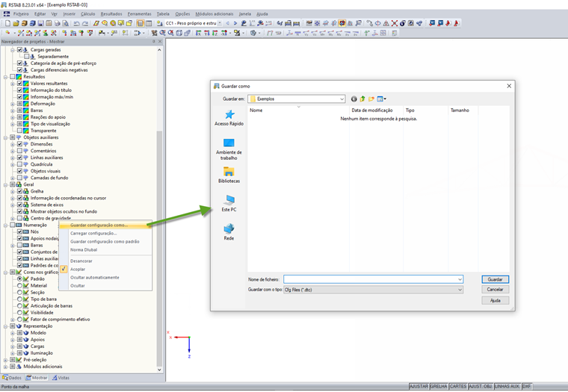Select Bibliotecas in places bar
568x392 pixels.
tap(229, 175)
